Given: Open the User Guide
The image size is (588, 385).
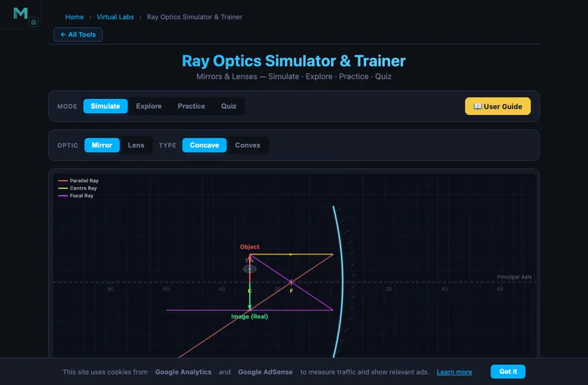Looking at the screenshot, I should pyautogui.click(x=497, y=106).
